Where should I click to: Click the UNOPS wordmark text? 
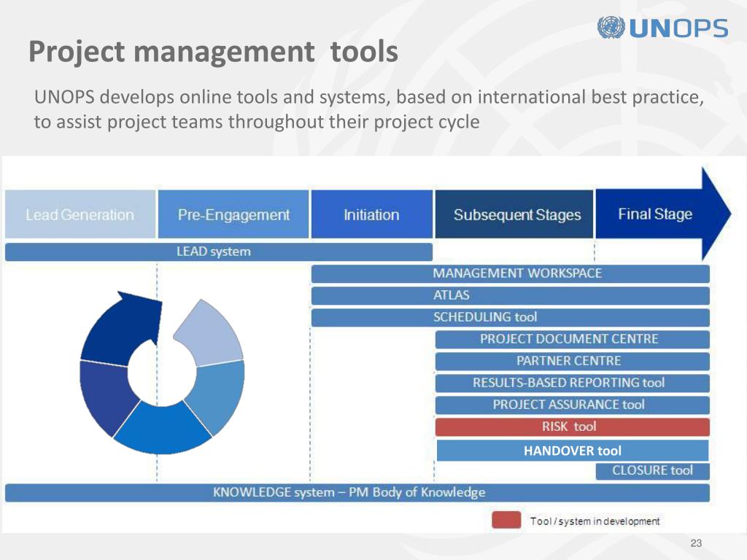[x=678, y=28]
